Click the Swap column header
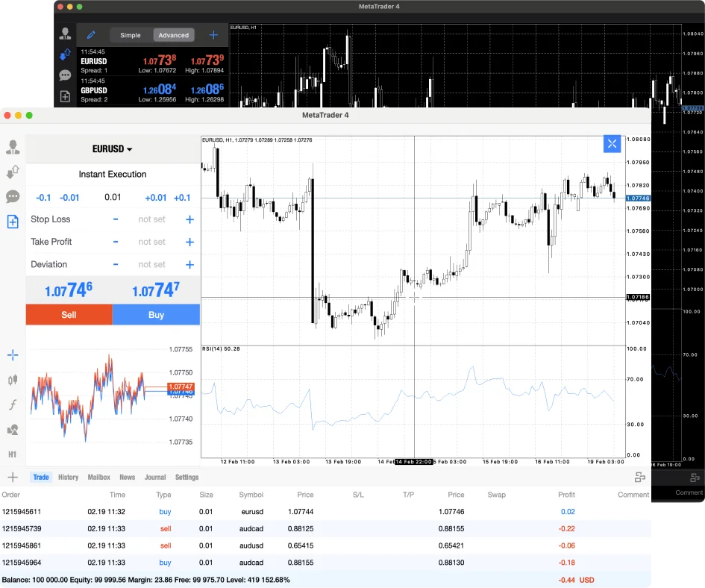Viewport: 705px width, 588px height. click(x=496, y=495)
